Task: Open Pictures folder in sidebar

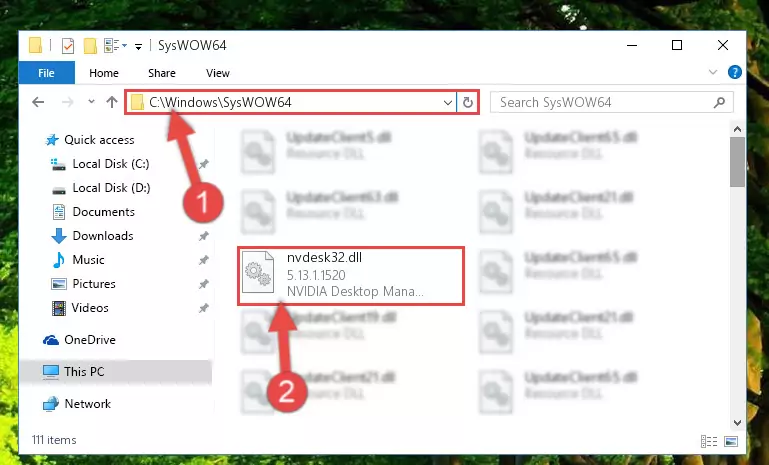Action: pos(94,284)
